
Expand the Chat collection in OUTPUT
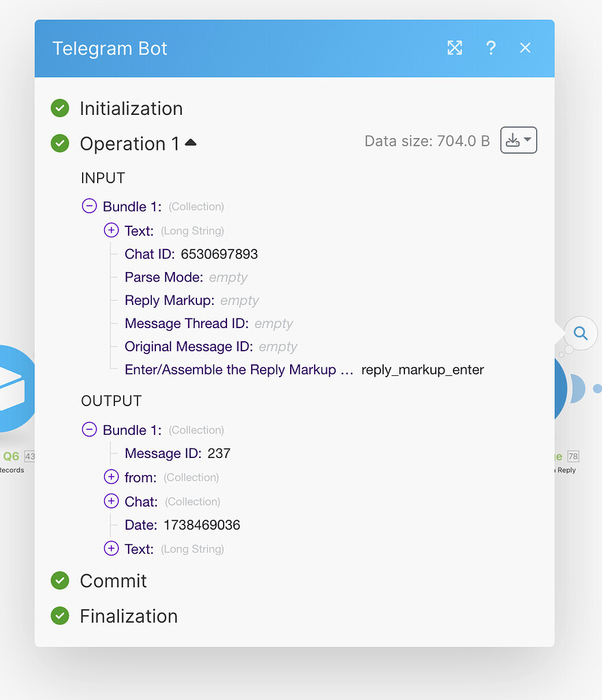(x=111, y=501)
